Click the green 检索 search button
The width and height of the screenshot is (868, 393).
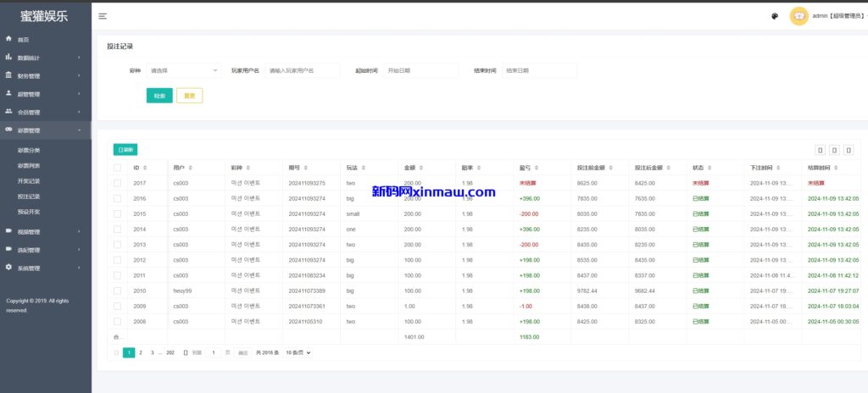click(159, 96)
